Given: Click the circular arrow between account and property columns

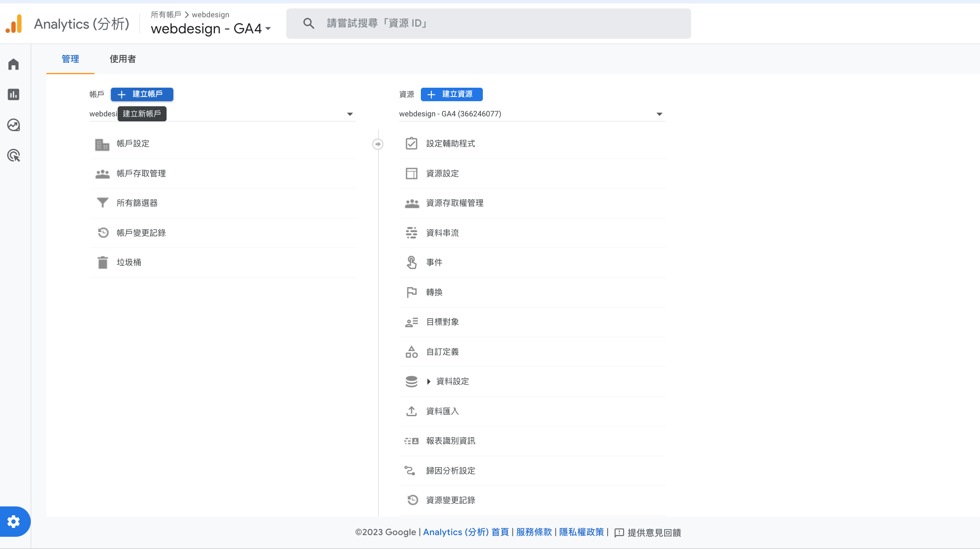Looking at the screenshot, I should [378, 144].
